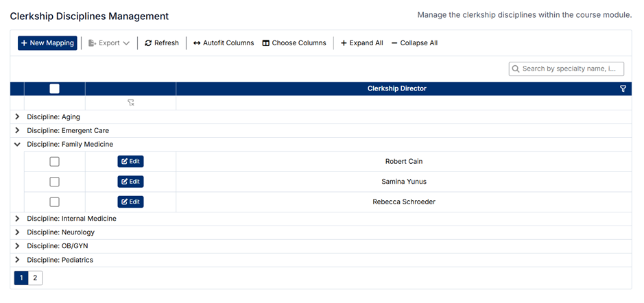Image resolution: width=644 pixels, height=303 pixels.
Task: Click Refresh in the toolbar
Action: coord(162,43)
